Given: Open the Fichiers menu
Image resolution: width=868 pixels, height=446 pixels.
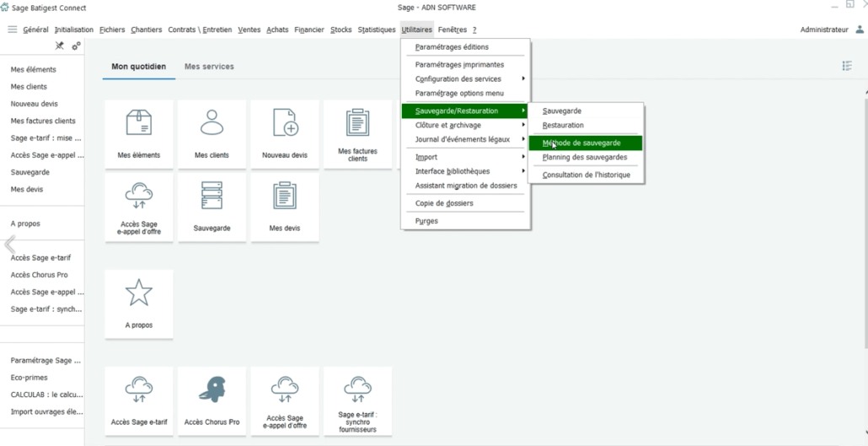Looking at the screenshot, I should 112,30.
